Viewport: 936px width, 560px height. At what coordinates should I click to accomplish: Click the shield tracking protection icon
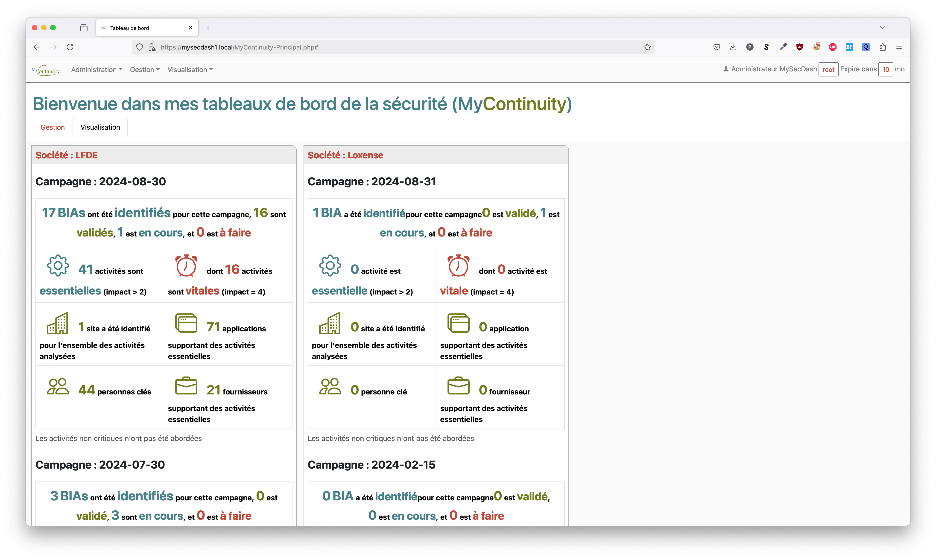(x=140, y=47)
